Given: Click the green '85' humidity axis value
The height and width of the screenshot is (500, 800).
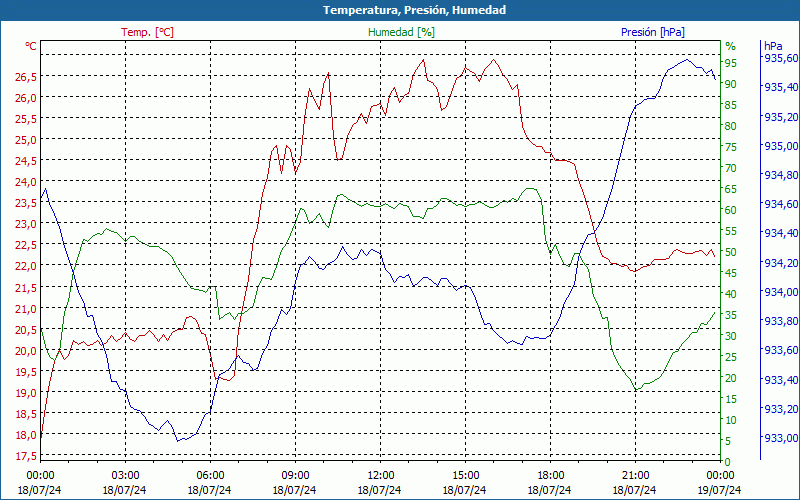Looking at the screenshot, I should pos(731,105).
